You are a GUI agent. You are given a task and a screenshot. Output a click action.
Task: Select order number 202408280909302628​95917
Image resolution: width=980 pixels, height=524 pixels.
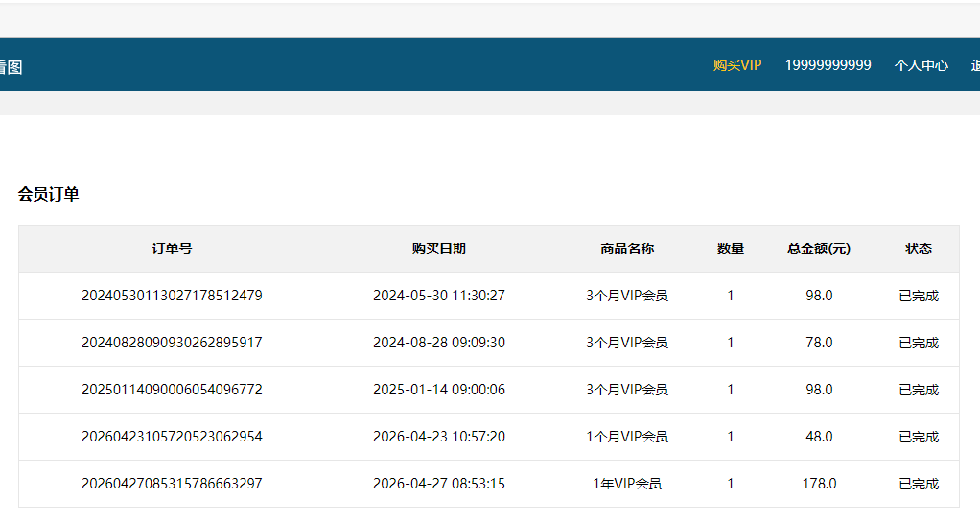(172, 343)
